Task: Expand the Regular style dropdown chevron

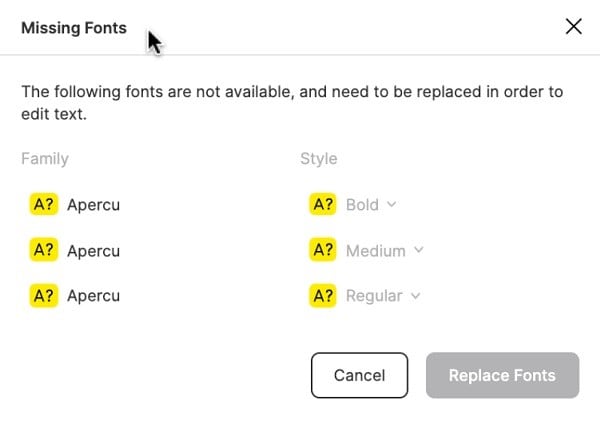Action: pyautogui.click(x=415, y=295)
